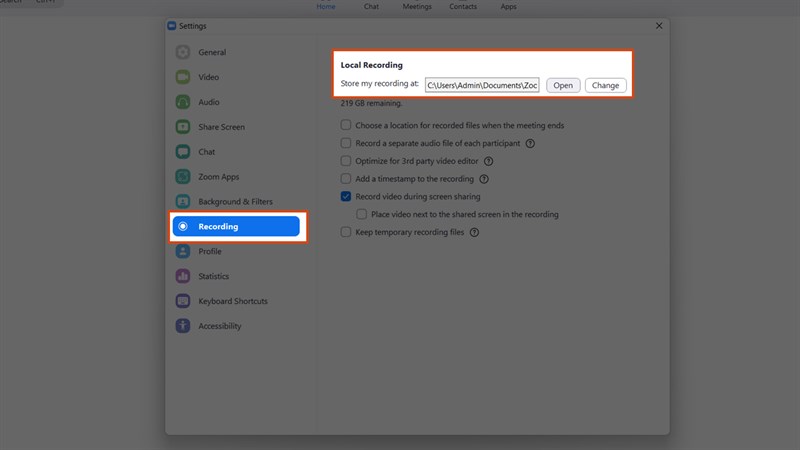Click the Share Screen sidebar icon
The height and width of the screenshot is (450, 800).
coord(183,127)
